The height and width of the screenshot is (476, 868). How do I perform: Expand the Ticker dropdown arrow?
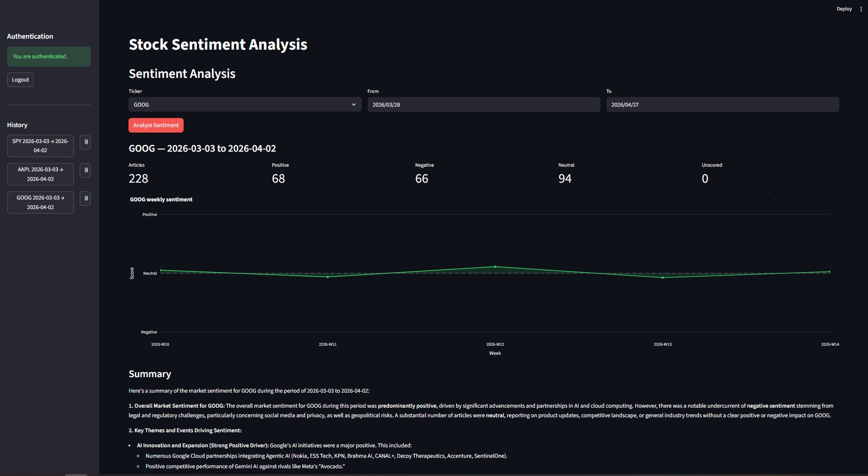pyautogui.click(x=354, y=105)
